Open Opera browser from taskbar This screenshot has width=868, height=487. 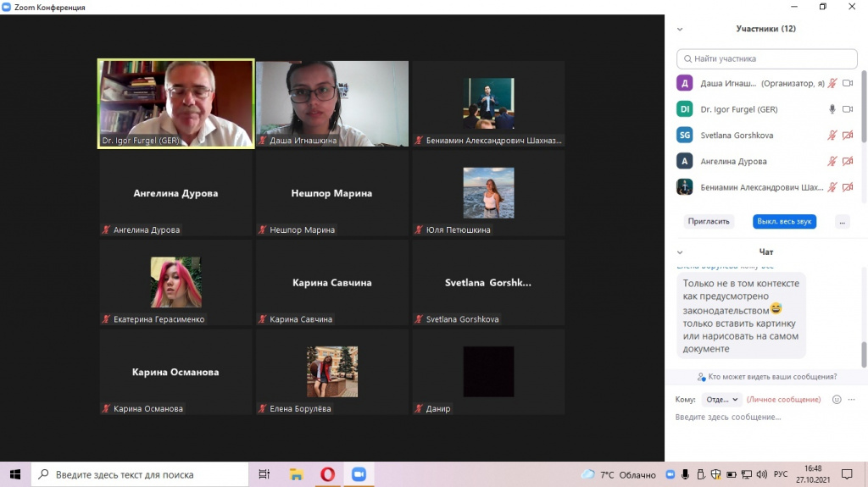[x=328, y=474]
